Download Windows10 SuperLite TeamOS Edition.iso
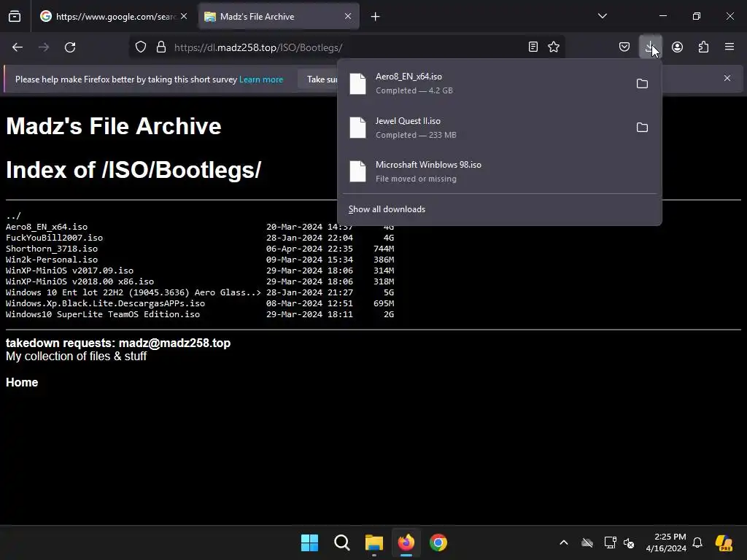The width and height of the screenshot is (747, 560). [x=103, y=314]
